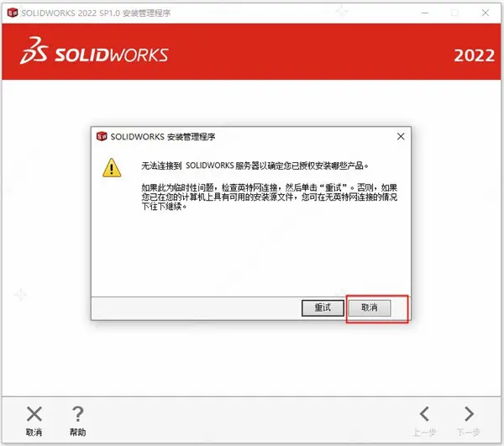The width and height of the screenshot is (504, 446).
Task: Click the 重试 retry button
Action: (323, 307)
